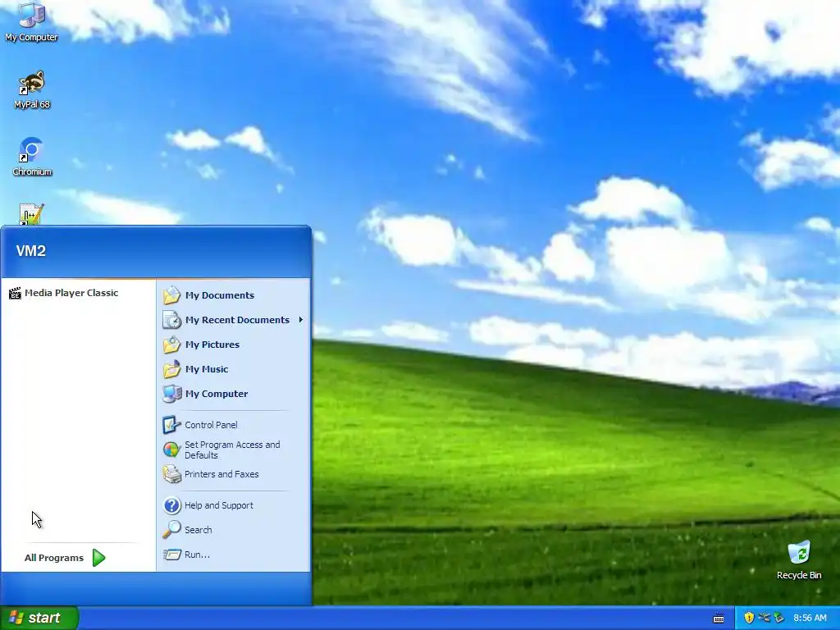
Task: Click the Control Panel icon in Start menu
Action: coord(171,425)
